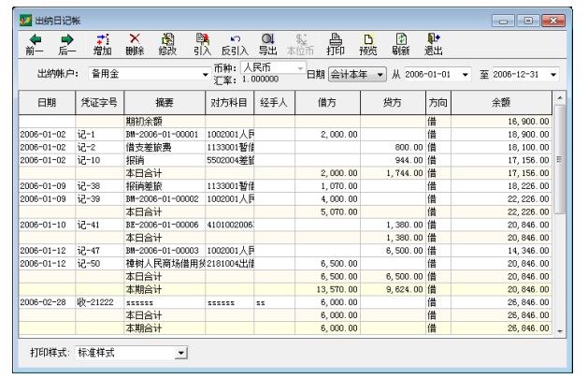The width and height of the screenshot is (588, 379).
Task: Undo import using 反引入
Action: click(235, 44)
